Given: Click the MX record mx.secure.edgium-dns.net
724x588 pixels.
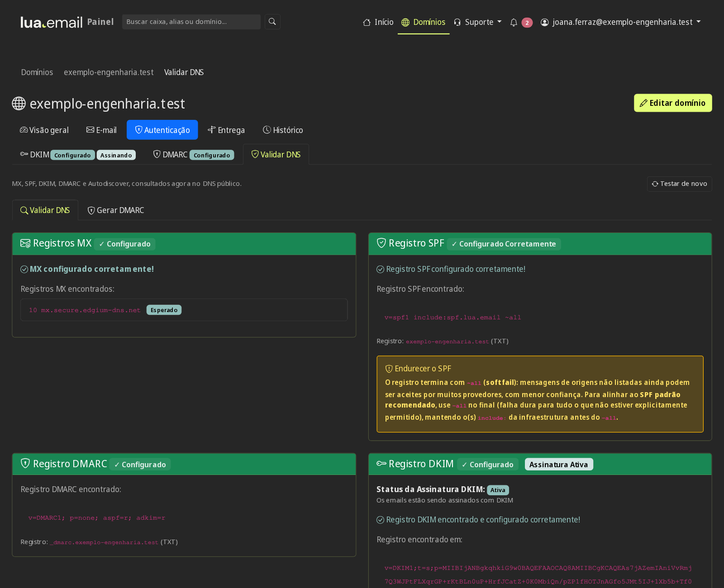Looking at the screenshot, I should point(85,310).
